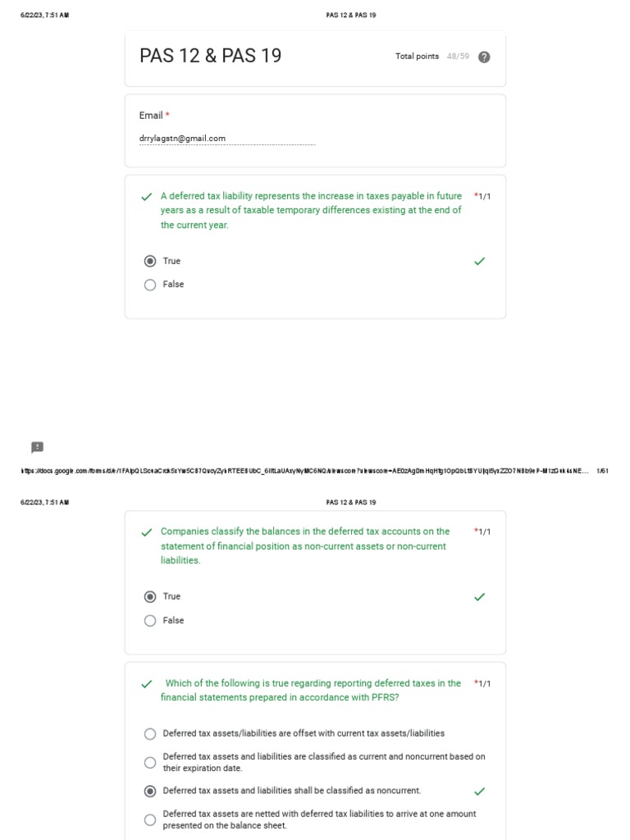Screen dimensions: 630x840
Task: Click green checkmark beside deferred tax liability question
Action: 147,197
